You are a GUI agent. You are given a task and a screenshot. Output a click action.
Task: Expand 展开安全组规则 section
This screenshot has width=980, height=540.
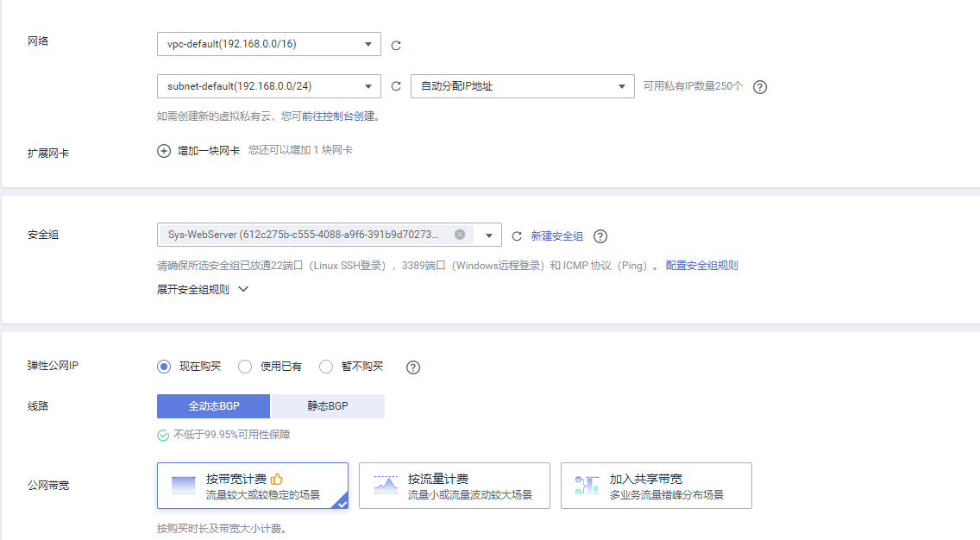(203, 289)
